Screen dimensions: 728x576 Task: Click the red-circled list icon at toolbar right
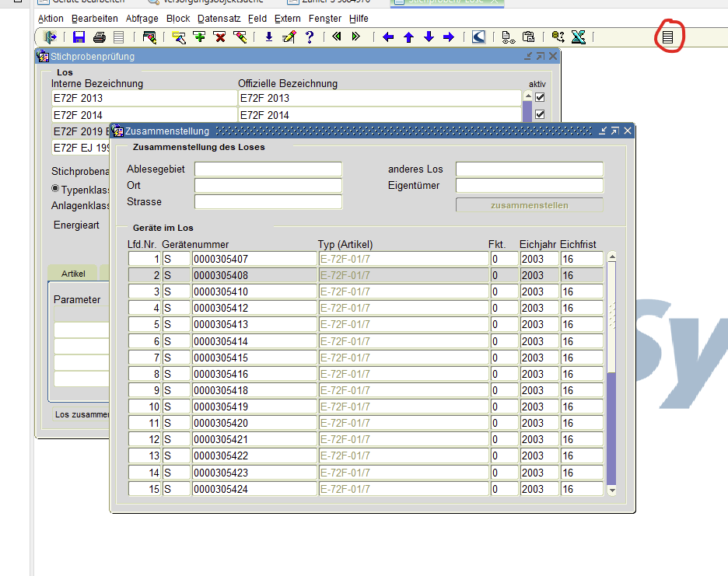tap(667, 37)
